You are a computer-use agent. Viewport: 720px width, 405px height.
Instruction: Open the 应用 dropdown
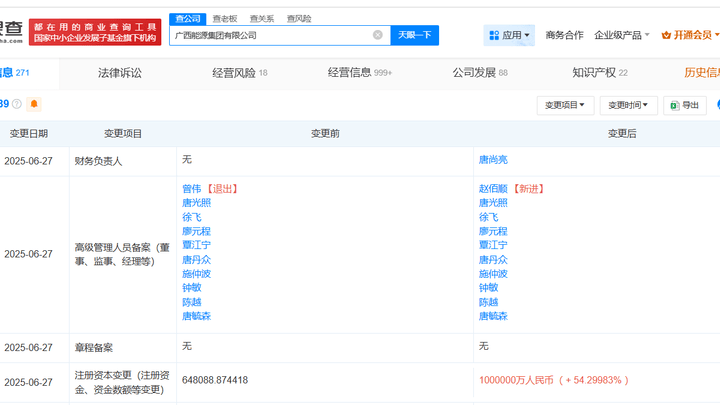click(x=509, y=35)
